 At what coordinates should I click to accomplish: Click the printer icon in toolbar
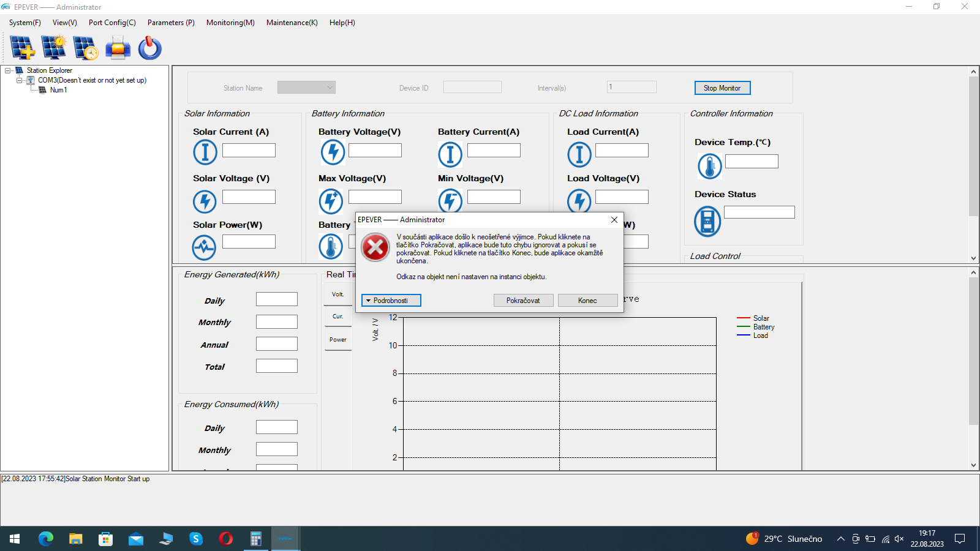coord(118,48)
